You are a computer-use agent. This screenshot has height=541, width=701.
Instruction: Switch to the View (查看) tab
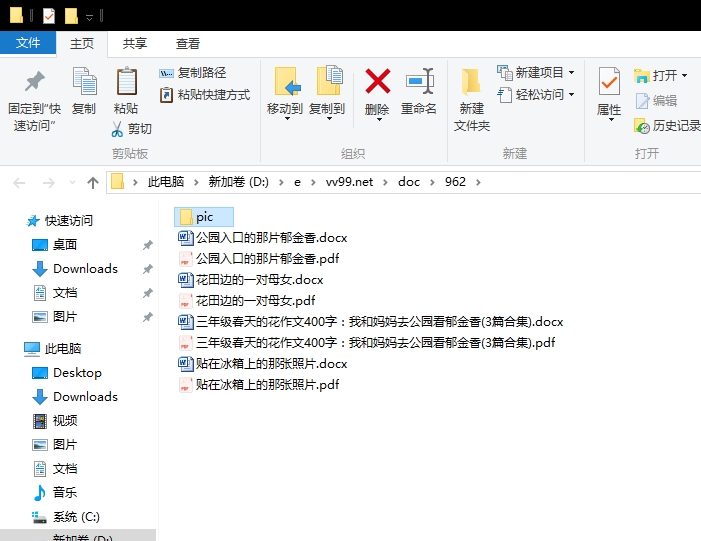[x=188, y=43]
